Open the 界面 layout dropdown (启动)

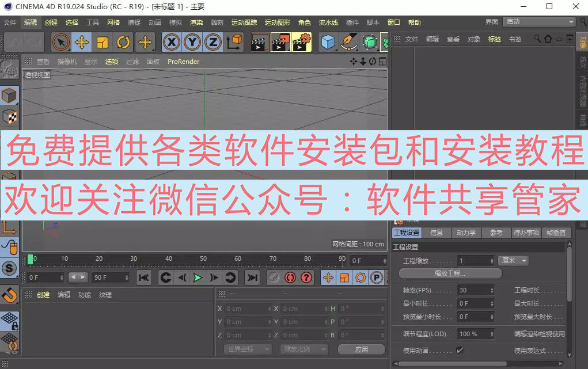(x=539, y=22)
